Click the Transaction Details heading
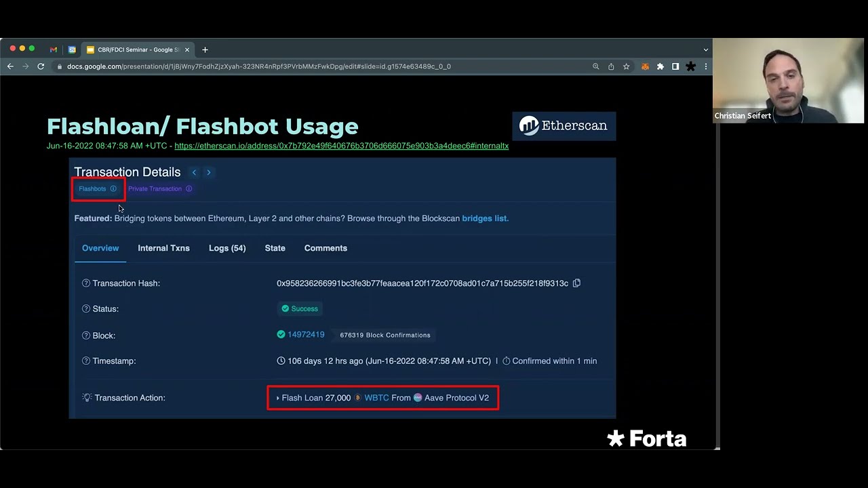This screenshot has width=868, height=488. click(x=127, y=172)
